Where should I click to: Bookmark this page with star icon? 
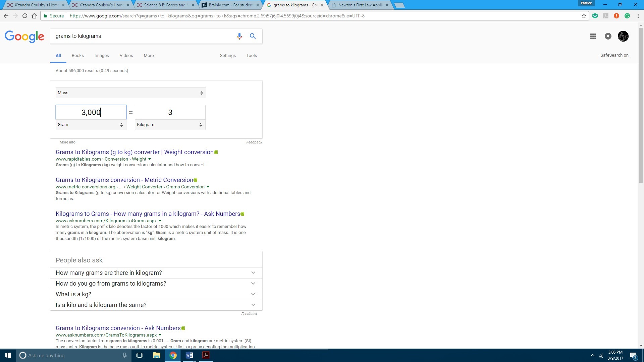584,16
